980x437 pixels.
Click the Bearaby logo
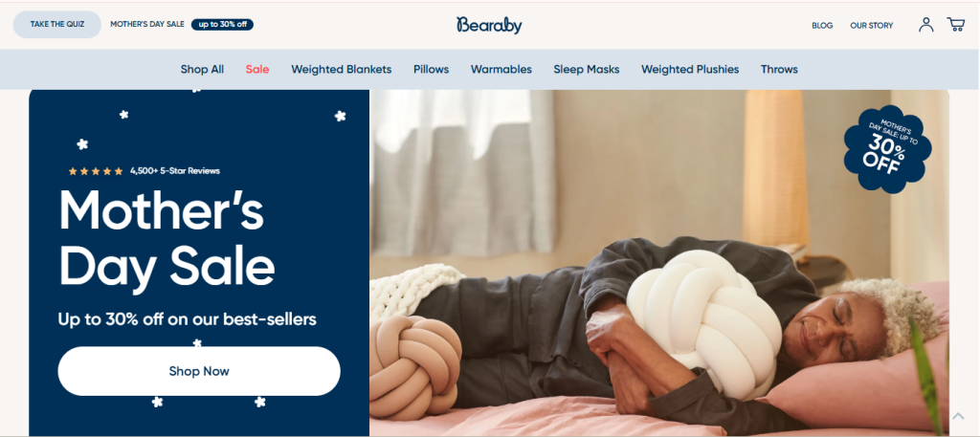(489, 25)
